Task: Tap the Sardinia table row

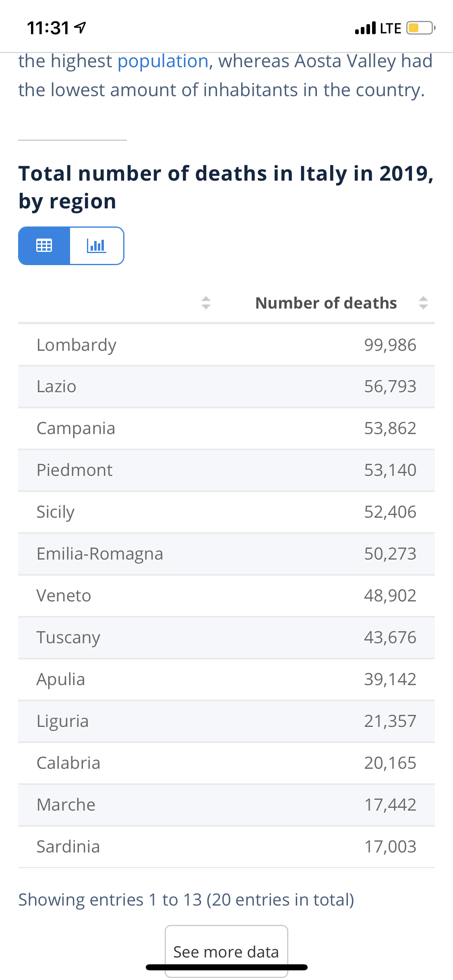Action: [x=226, y=846]
